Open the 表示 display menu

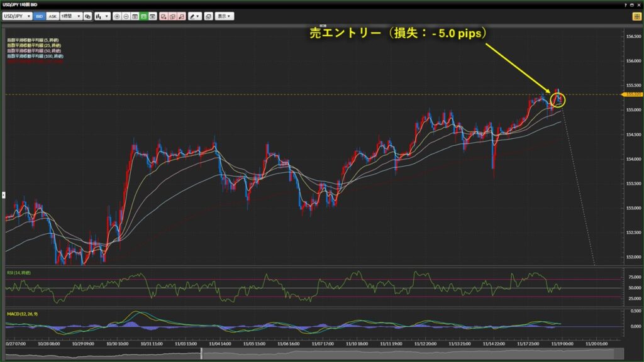coord(223,16)
